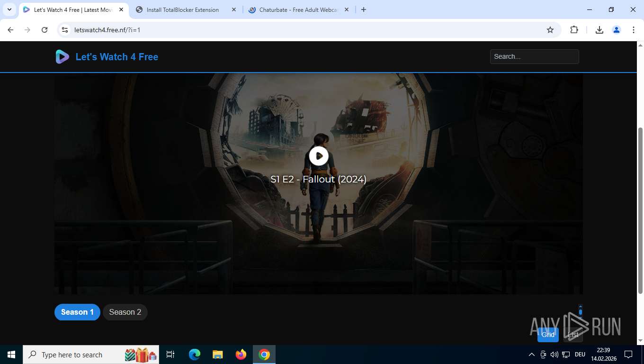This screenshot has height=364, width=644.
Task: Click the taskbar search box
Action: (x=91, y=355)
